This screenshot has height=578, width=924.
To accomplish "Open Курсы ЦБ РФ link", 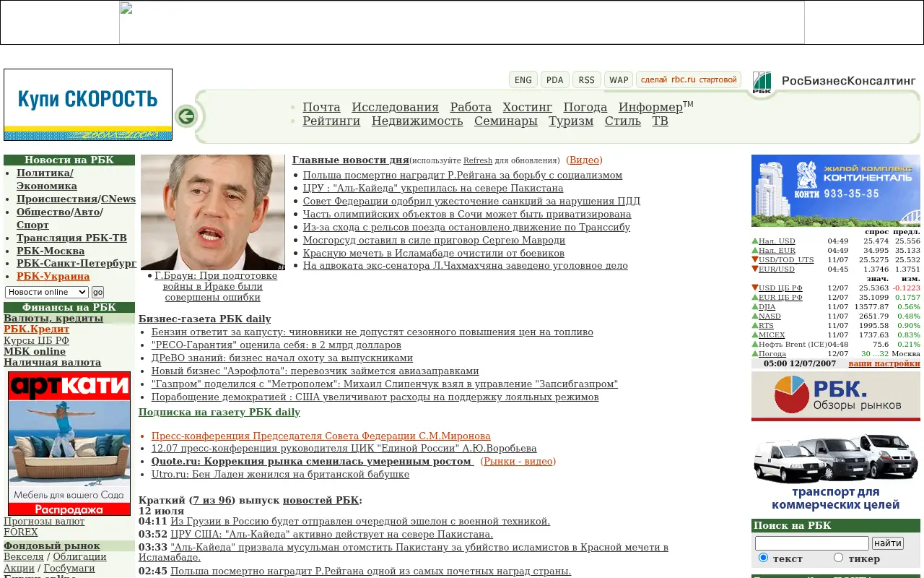I will 36,340.
